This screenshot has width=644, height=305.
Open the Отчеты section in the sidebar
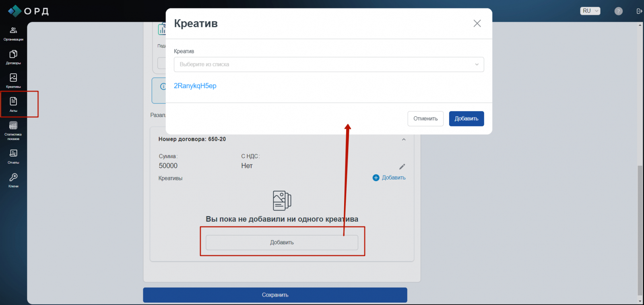(13, 157)
